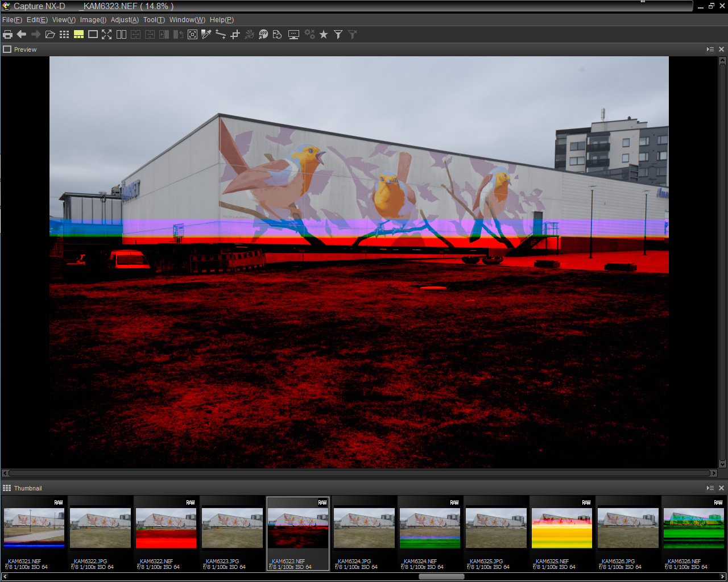Switch to single image view icon
The width and height of the screenshot is (728, 582).
93,35
